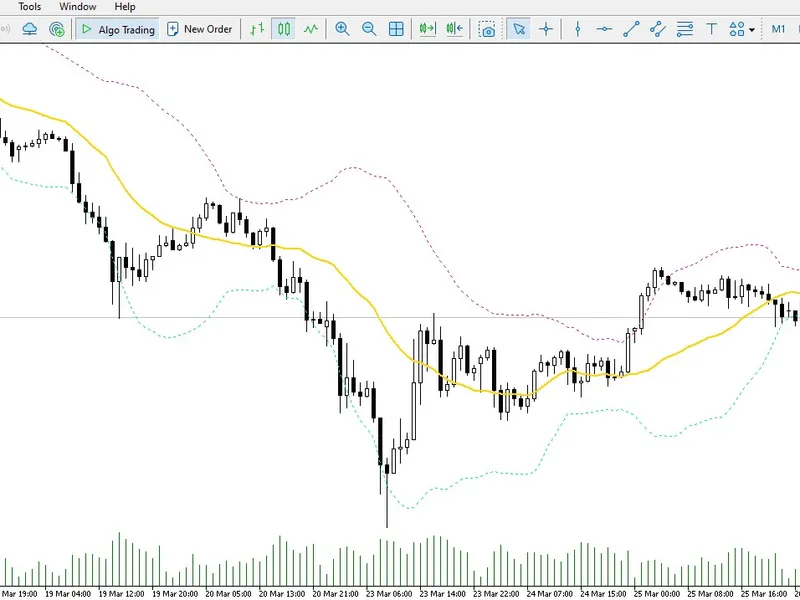Click the '23 Mar 22:00' time label

pyautogui.click(x=496, y=594)
